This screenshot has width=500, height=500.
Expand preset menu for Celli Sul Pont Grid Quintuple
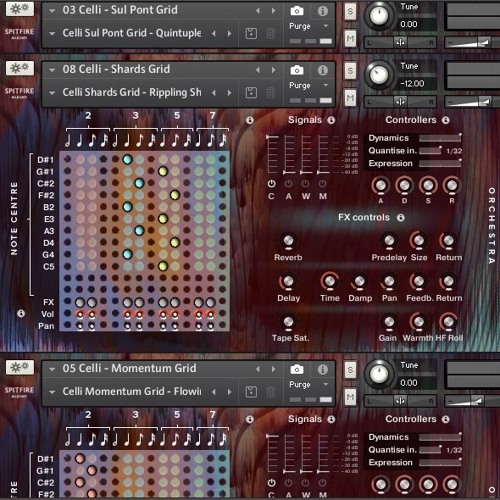click(x=52, y=34)
